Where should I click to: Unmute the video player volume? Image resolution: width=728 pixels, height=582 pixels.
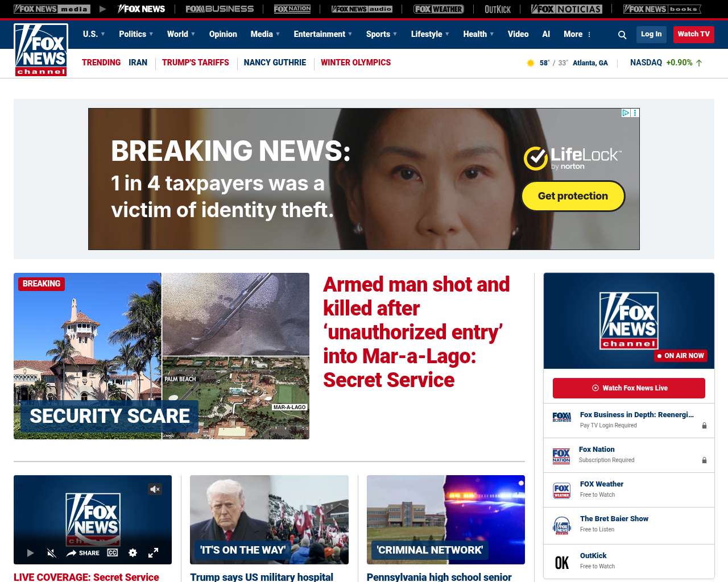(51, 553)
